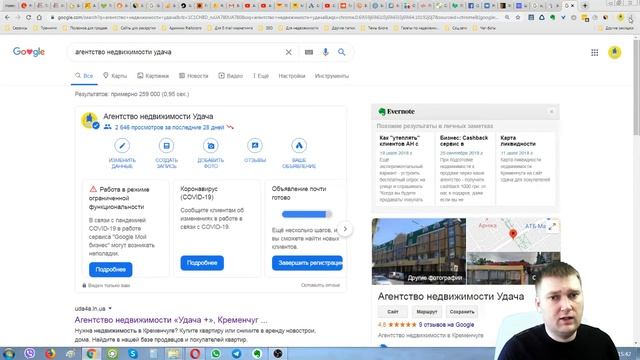Screen dimensions: 640x360
Task: Open a new browser tab
Action: pyautogui.click(x=584, y=6)
